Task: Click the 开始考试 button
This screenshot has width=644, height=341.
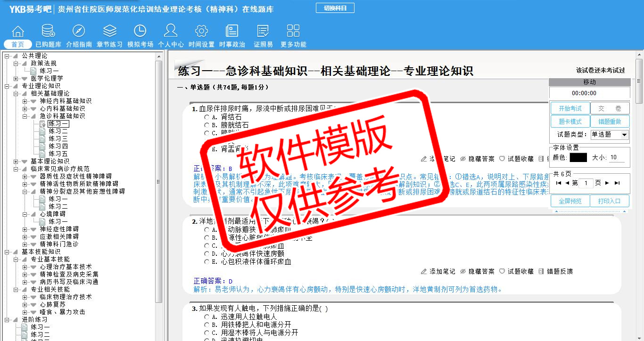Action: pos(570,108)
